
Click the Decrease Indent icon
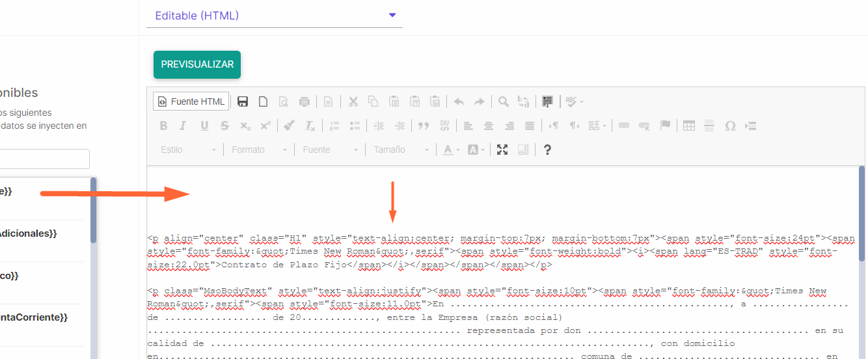[379, 126]
